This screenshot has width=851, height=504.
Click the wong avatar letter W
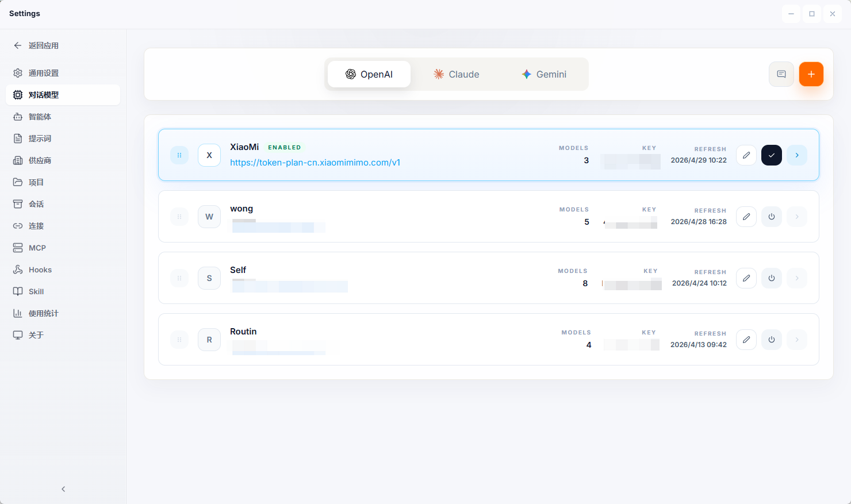coord(209,217)
